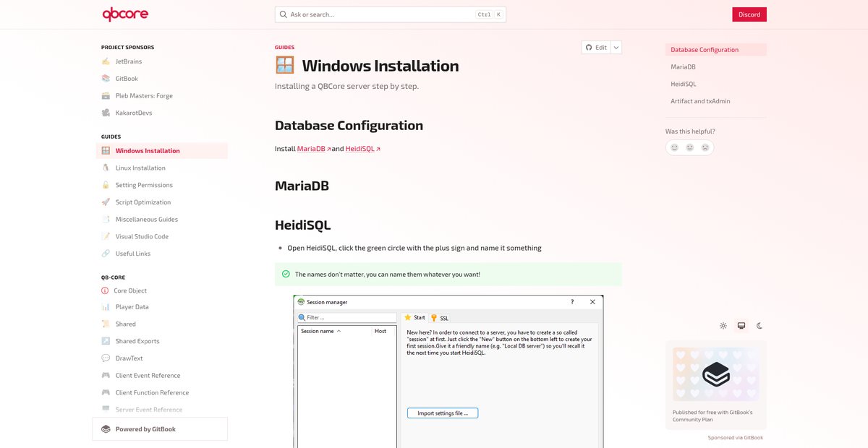Rate page with sad face icon
The height and width of the screenshot is (448, 868).
705,147
